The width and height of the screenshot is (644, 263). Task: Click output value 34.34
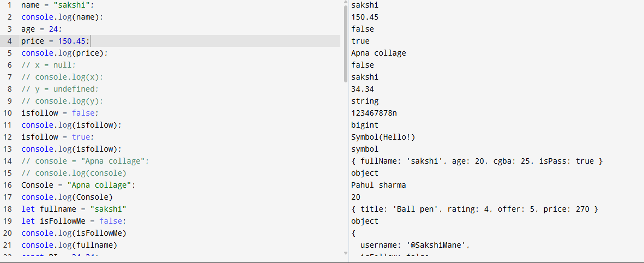tap(363, 89)
